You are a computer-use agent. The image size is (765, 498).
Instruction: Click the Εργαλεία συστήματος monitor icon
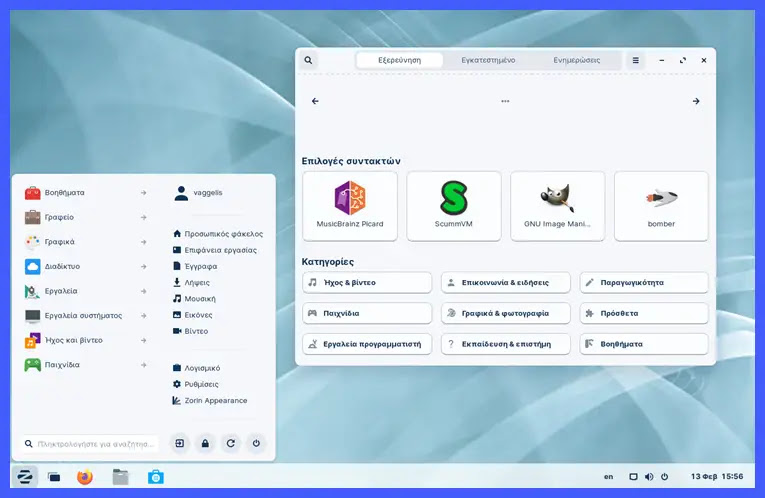33,316
